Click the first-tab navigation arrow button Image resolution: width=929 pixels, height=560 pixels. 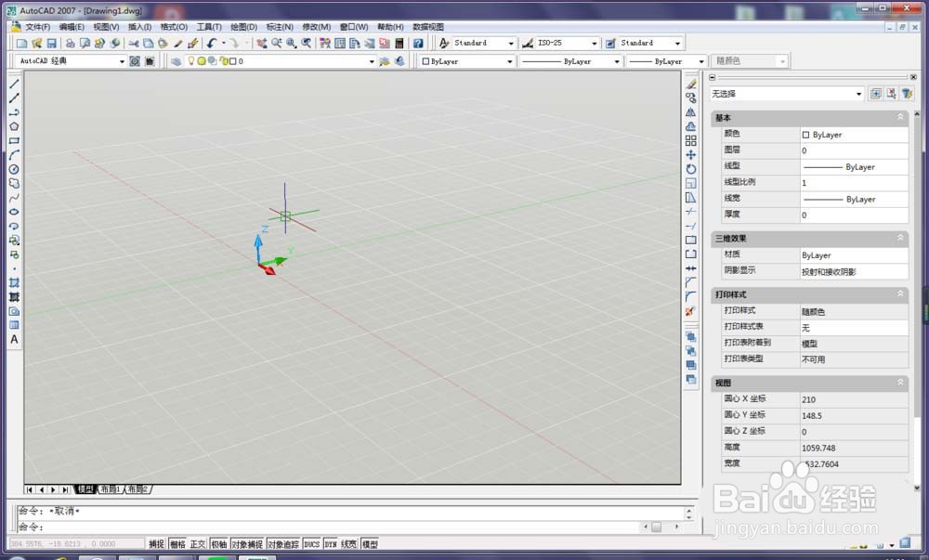pos(30,489)
